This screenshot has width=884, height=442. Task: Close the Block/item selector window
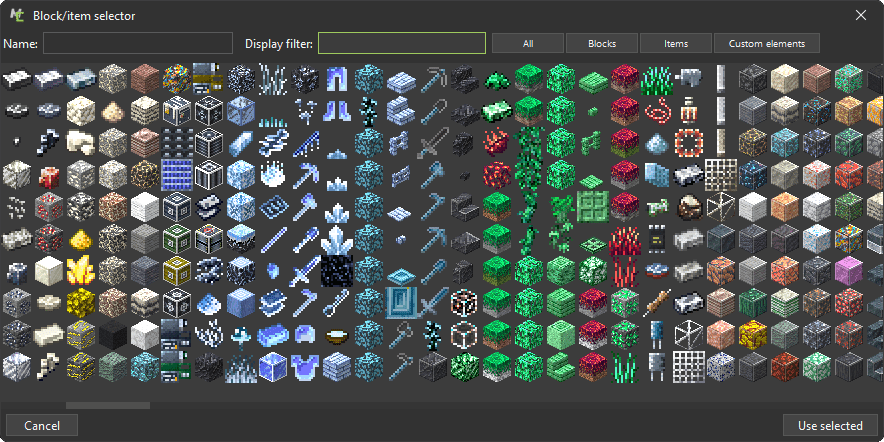[x=861, y=15]
